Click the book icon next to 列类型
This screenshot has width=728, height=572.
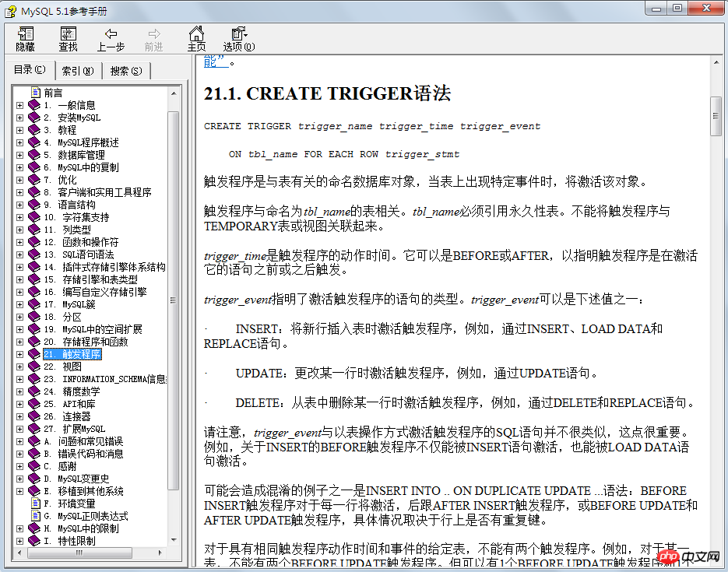[x=34, y=230]
